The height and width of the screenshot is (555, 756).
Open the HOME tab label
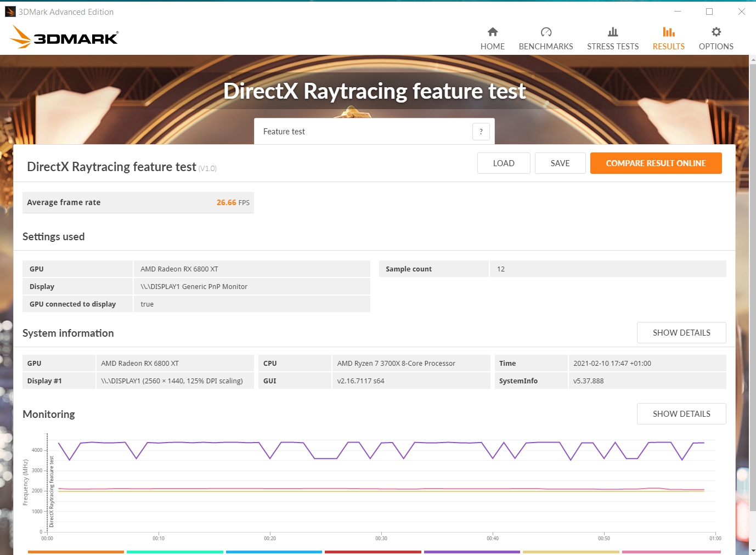pyautogui.click(x=493, y=47)
